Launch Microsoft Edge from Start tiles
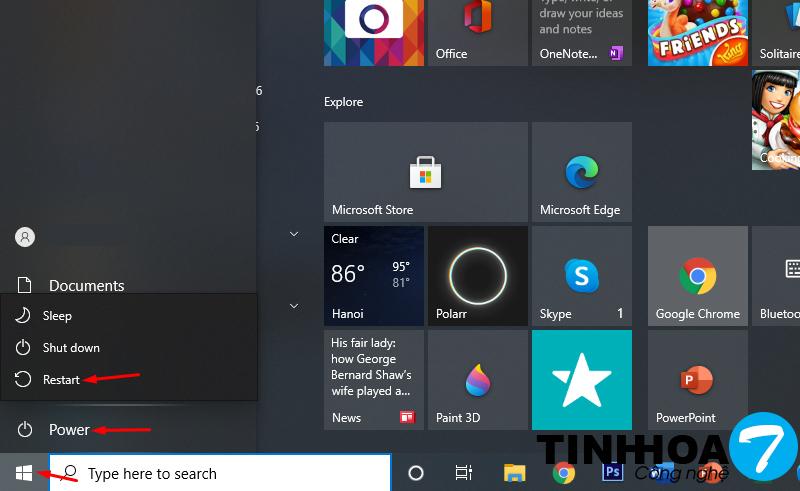The height and width of the screenshot is (491, 800). [581, 172]
